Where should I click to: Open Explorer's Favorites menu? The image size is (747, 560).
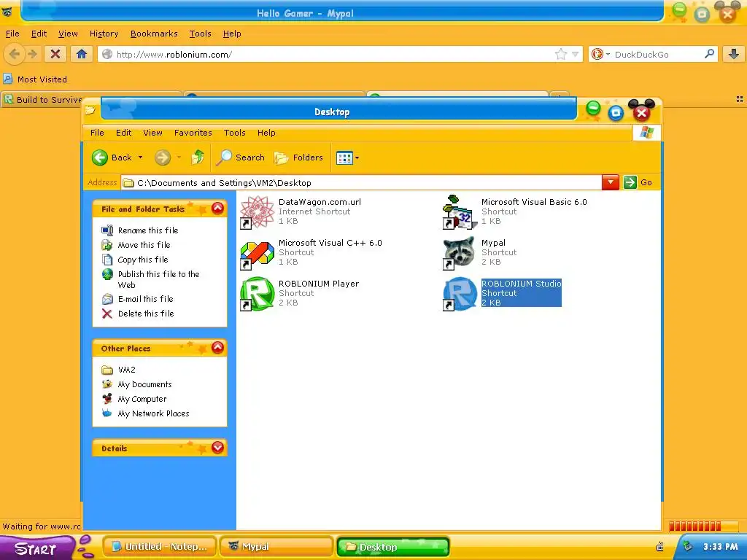(x=193, y=133)
